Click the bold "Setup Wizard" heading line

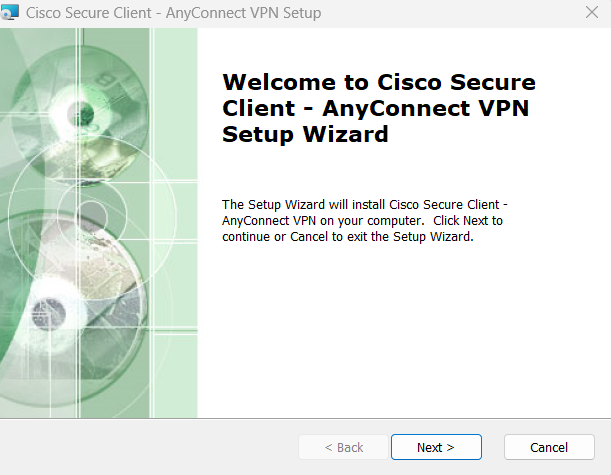tap(304, 134)
